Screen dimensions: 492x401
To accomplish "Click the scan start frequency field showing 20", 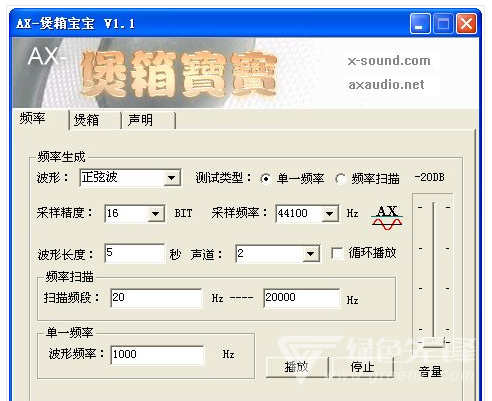I will pyautogui.click(x=156, y=298).
